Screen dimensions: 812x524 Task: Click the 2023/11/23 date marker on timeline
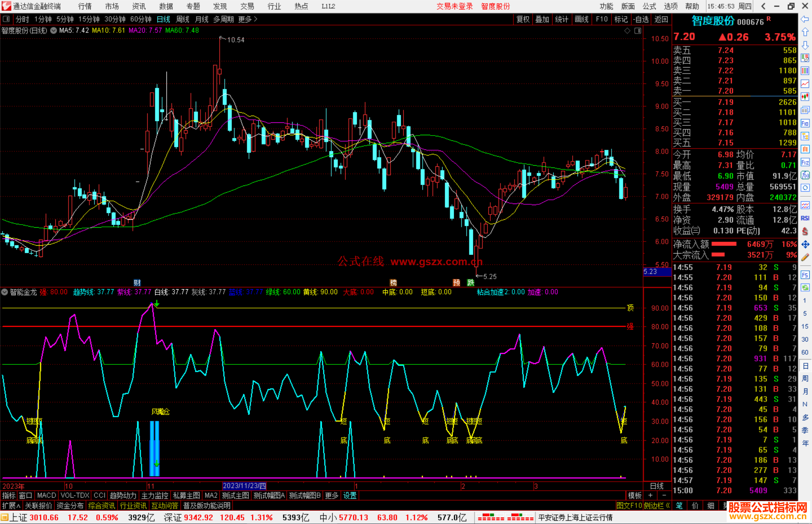coord(244,486)
